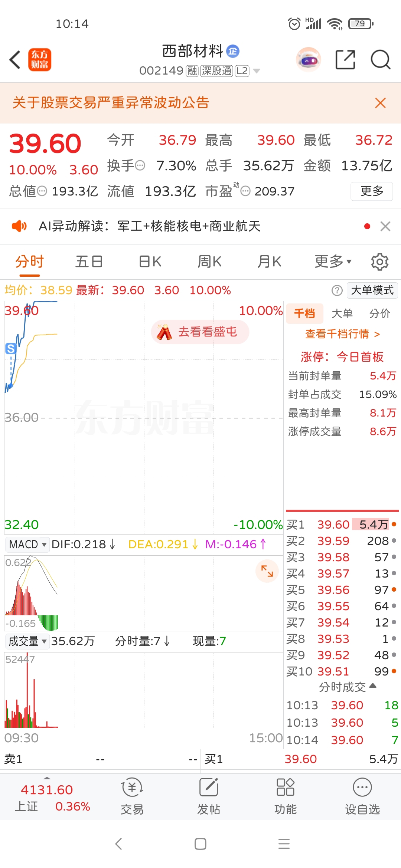Tap the 买5 39.56 order row

[x=342, y=590]
